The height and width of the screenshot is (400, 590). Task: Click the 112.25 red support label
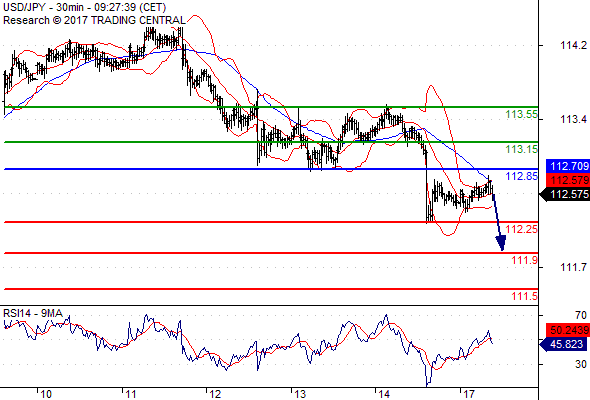click(522, 229)
